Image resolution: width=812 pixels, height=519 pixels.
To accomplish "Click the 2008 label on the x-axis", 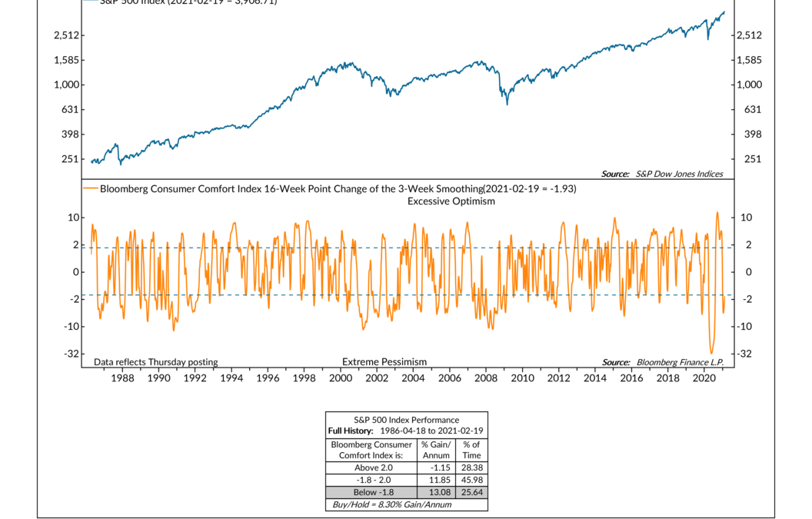I will pos(486,378).
